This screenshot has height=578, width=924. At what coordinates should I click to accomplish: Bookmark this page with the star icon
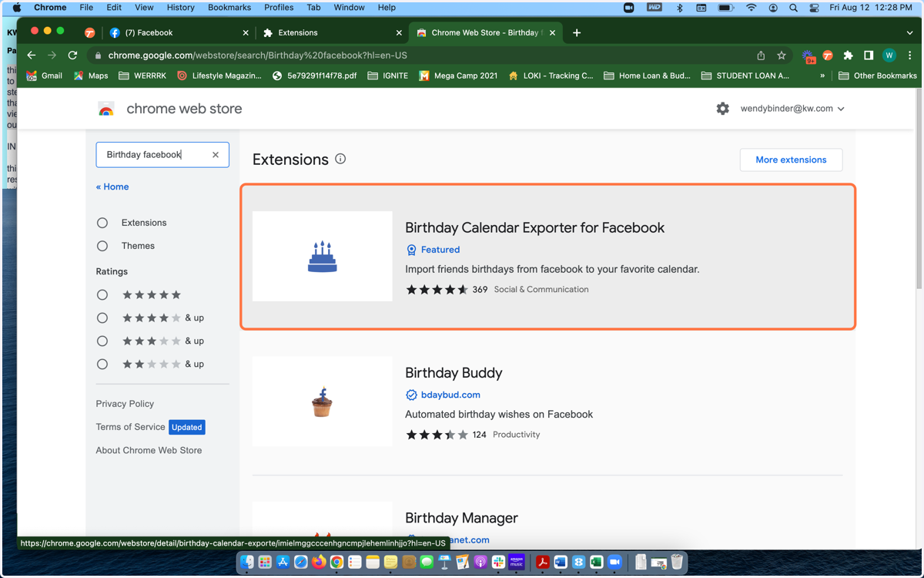(x=782, y=55)
